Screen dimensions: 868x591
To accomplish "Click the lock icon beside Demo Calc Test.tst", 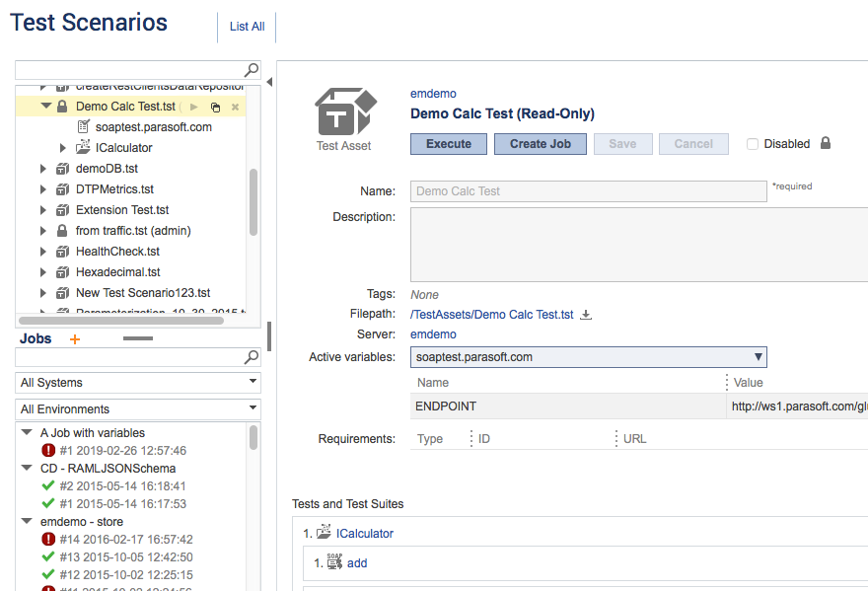I will tap(62, 107).
